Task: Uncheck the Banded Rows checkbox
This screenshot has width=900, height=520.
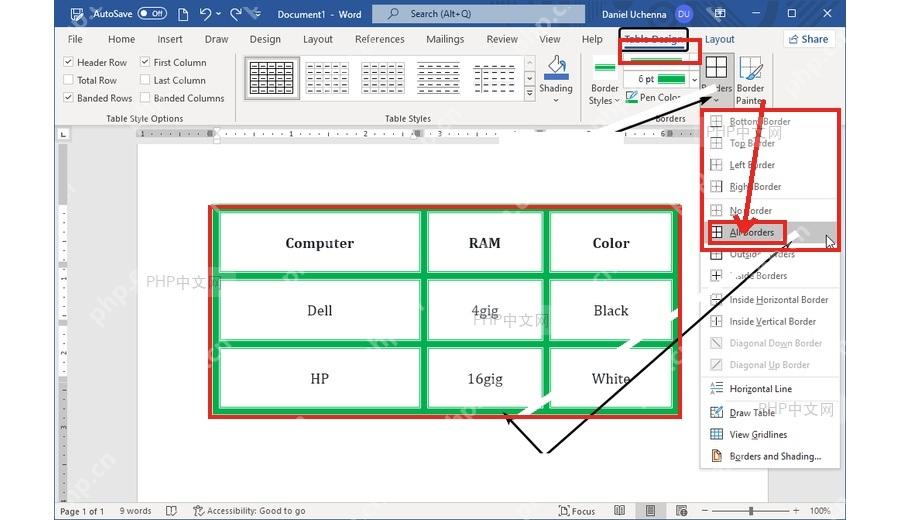Action: coord(68,98)
